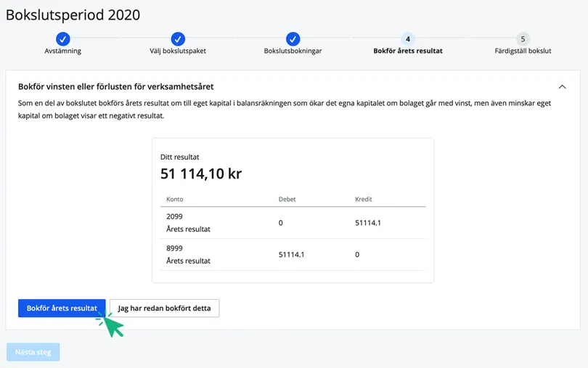The image size is (588, 368).
Task: Click the Avstämning completed step checkmark
Action: click(62, 38)
